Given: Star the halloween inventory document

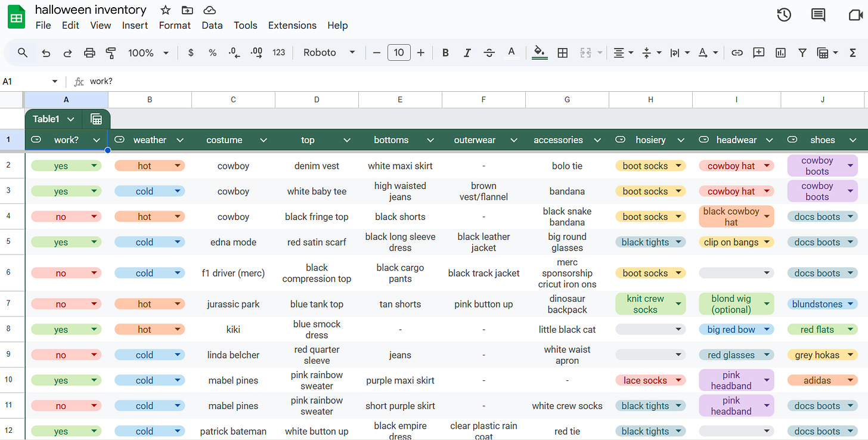Looking at the screenshot, I should pos(166,10).
